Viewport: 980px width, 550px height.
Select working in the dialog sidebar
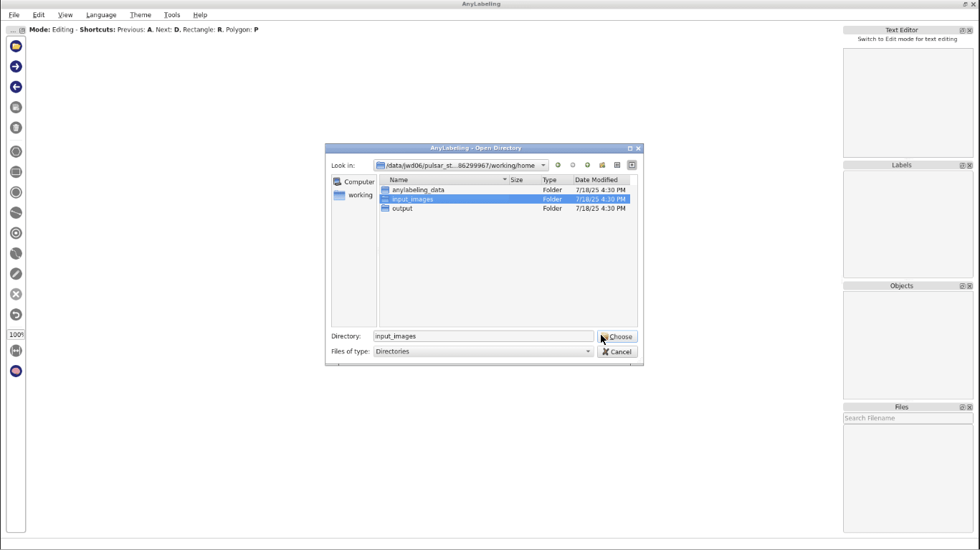[354, 195]
